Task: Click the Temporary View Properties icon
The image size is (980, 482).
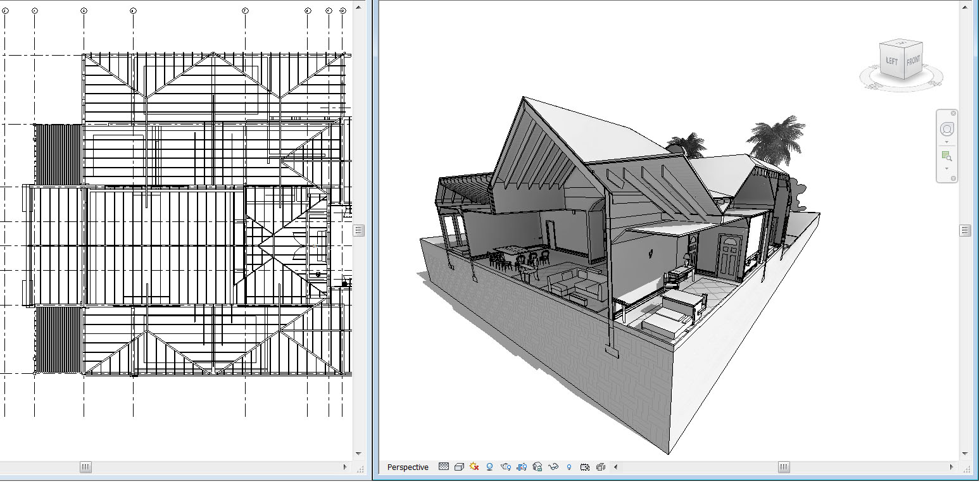Action: [585, 467]
